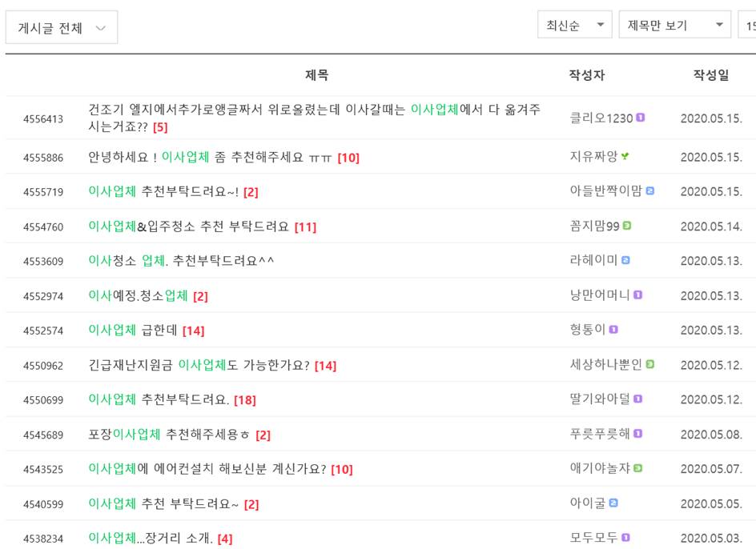Click level badge next to 아이굴
The image size is (756, 549).
point(613,503)
